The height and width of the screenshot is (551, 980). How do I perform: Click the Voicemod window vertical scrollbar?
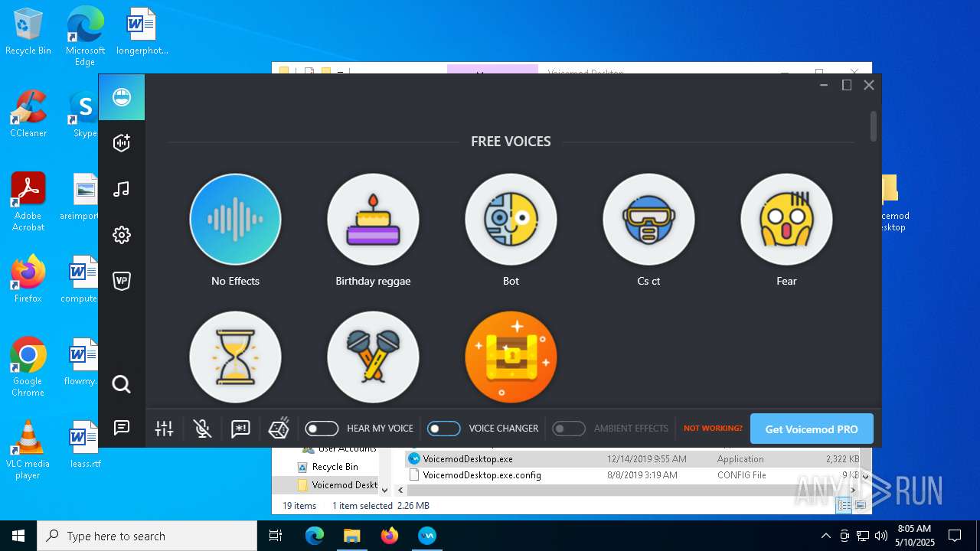(x=874, y=127)
